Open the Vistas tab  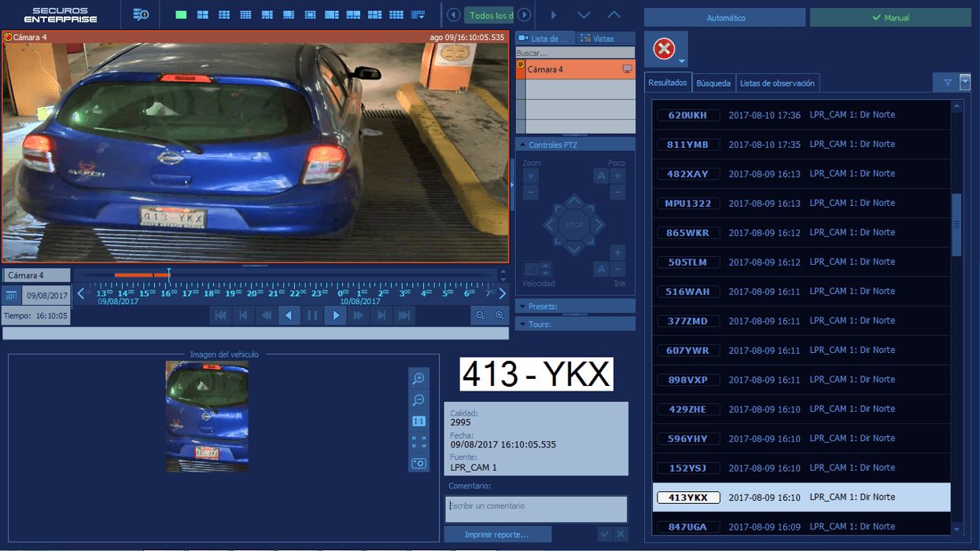(x=606, y=39)
